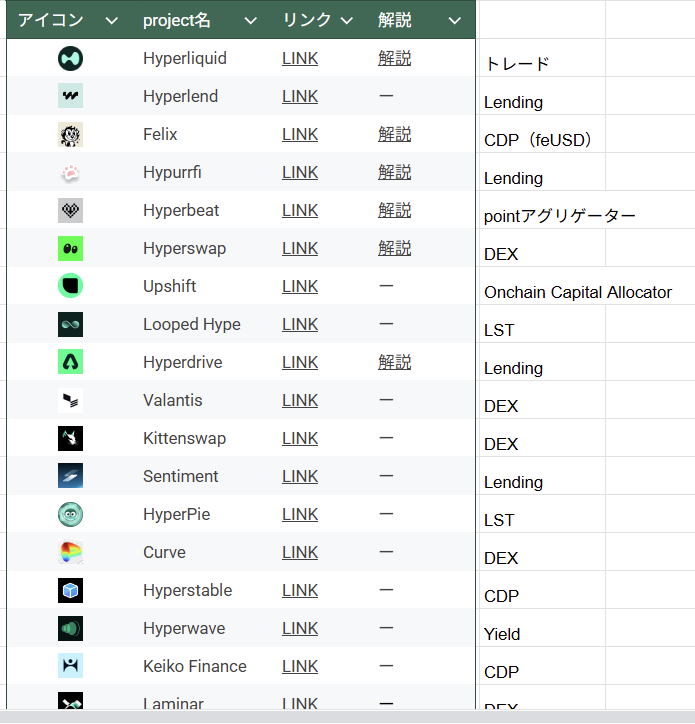Click the Hypurrfi paw icon
The height and width of the screenshot is (724, 695).
(70, 173)
